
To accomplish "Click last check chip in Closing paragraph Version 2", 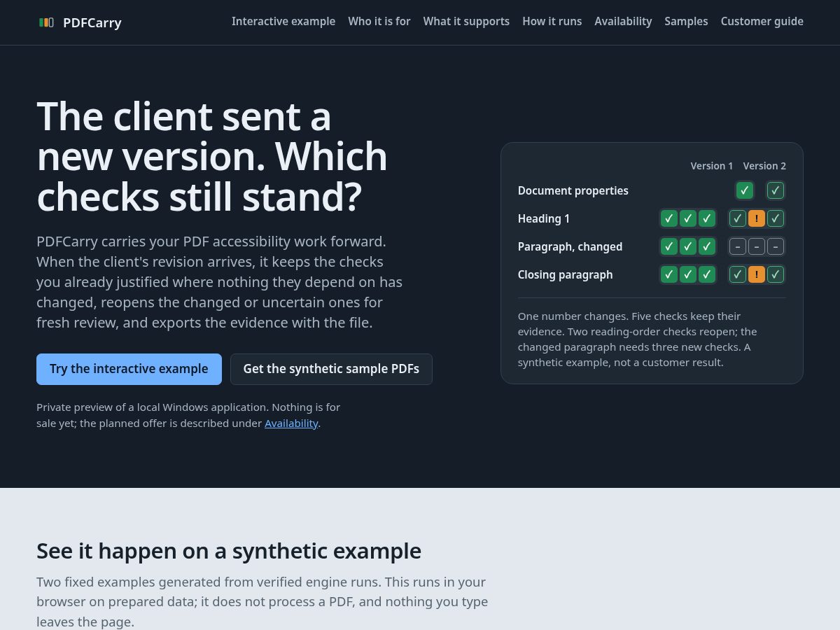I will [x=776, y=274].
